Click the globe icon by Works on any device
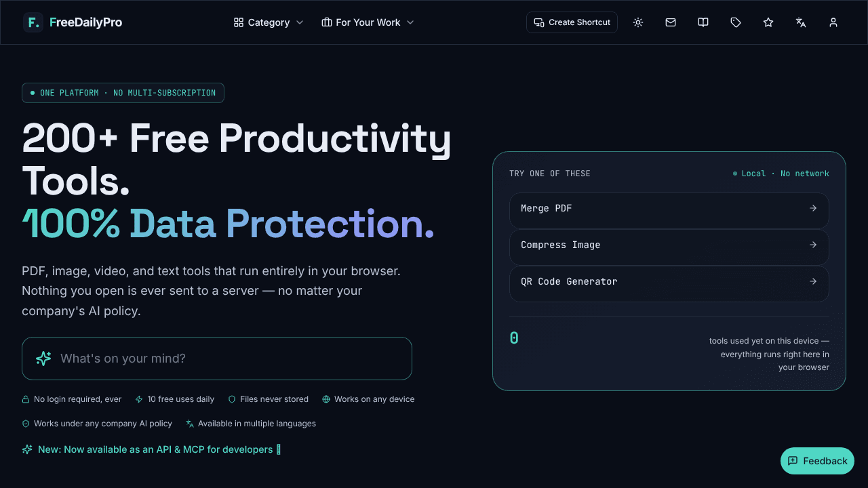This screenshot has width=868, height=488. click(x=326, y=399)
